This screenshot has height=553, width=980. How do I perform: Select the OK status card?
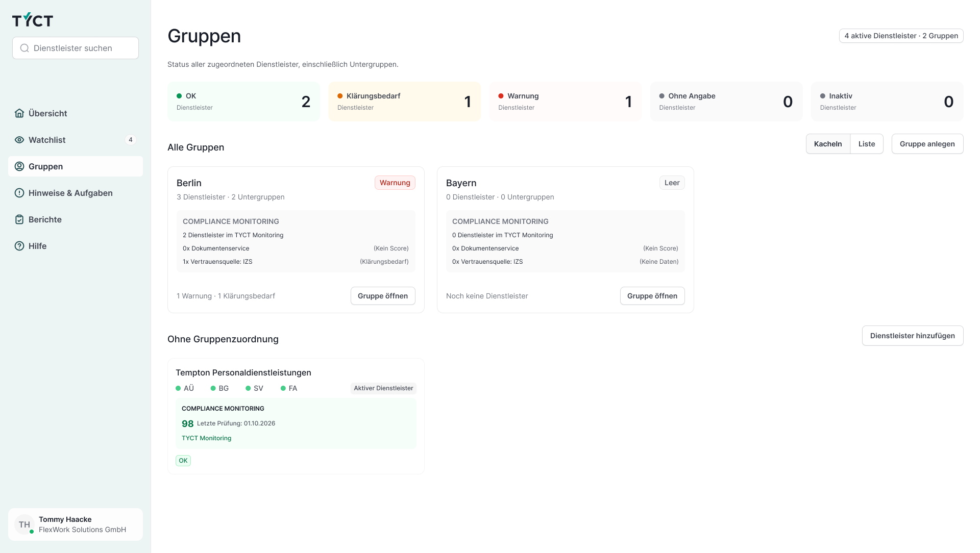click(x=243, y=102)
